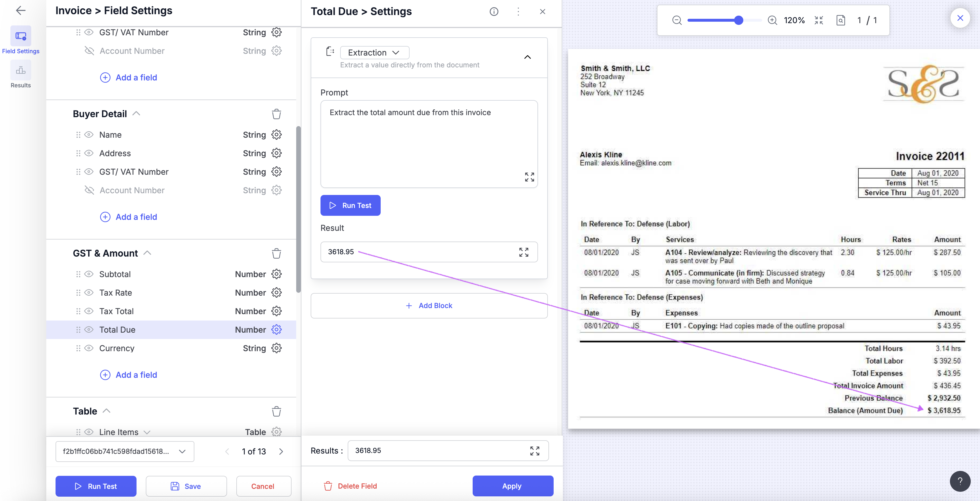The image size is (980, 501).
Task: Add a field to Buyer Detail section
Action: (129, 217)
